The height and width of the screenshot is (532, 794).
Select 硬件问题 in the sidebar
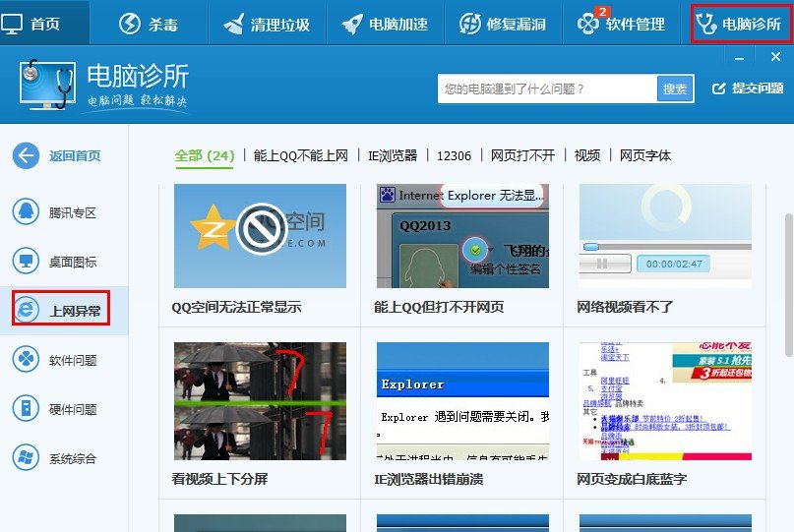73,409
